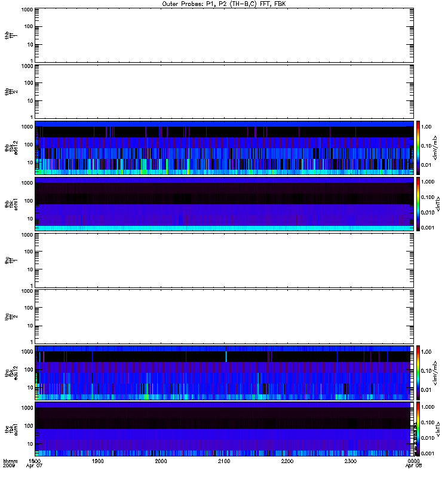448x478 pixels.
Task: Pick the thb edc12 mV/m color bar
Action: coord(418,148)
